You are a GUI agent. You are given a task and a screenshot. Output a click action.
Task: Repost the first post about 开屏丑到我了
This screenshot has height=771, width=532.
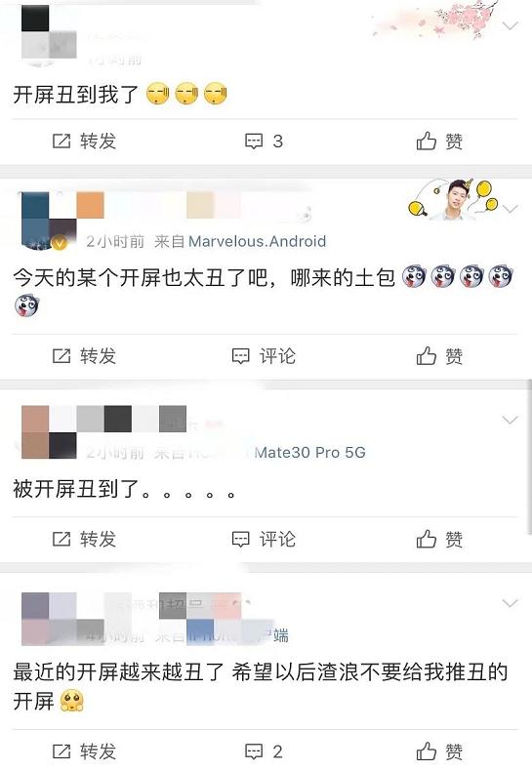click(84, 142)
